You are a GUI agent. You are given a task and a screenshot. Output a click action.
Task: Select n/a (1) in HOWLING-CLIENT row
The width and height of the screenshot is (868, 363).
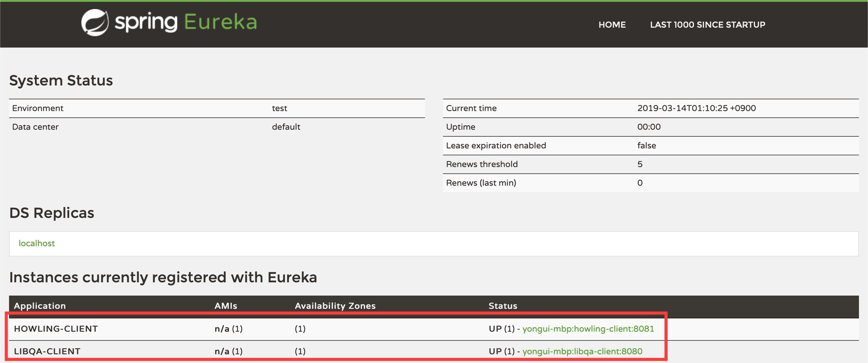click(228, 329)
